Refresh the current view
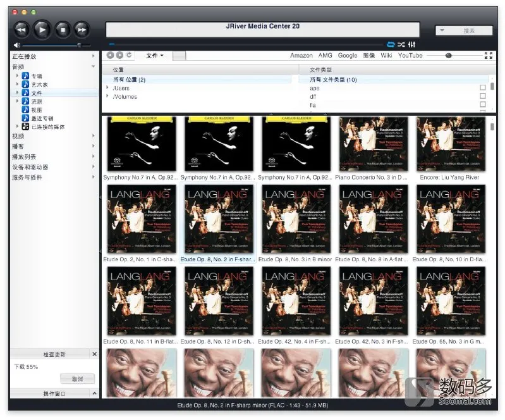505x420 pixels. click(x=129, y=55)
